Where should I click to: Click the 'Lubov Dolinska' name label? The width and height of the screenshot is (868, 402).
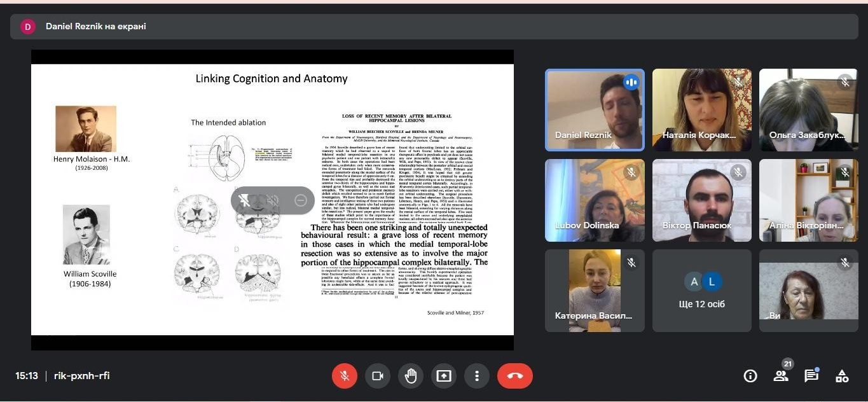587,226
